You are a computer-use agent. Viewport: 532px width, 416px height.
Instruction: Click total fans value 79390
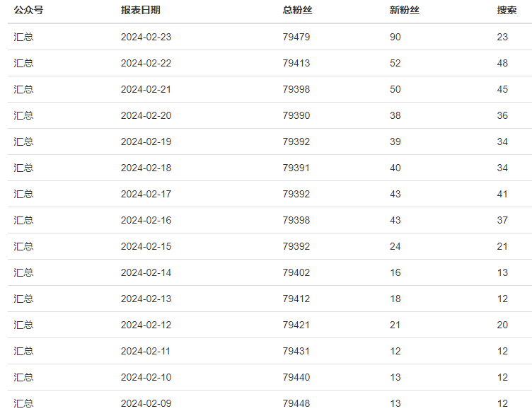(x=296, y=115)
